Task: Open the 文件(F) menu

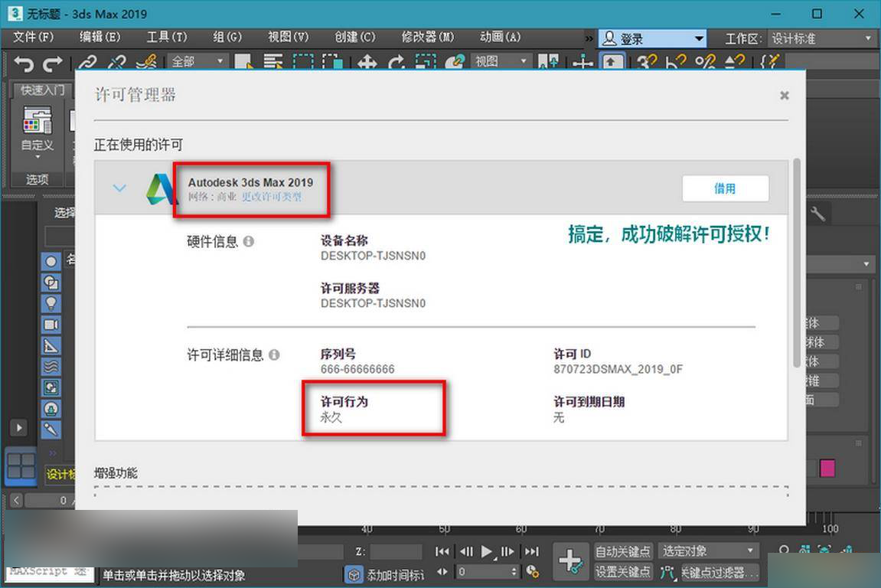Action: [33, 37]
